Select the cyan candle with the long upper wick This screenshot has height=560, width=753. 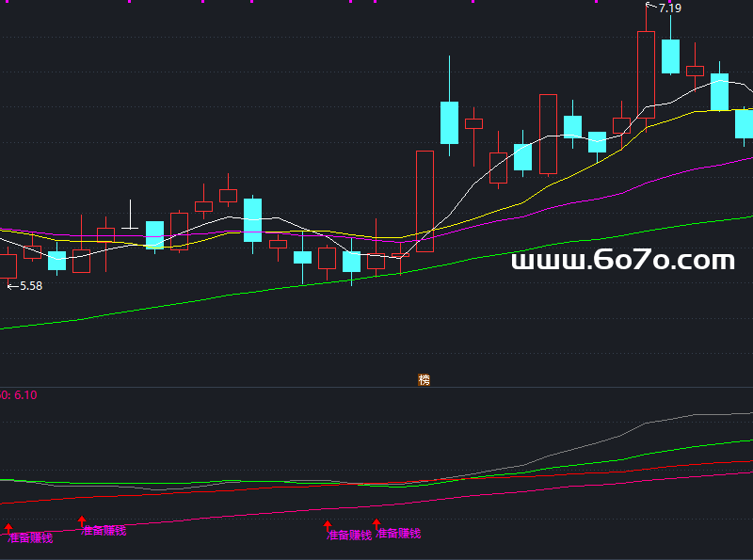(x=449, y=121)
